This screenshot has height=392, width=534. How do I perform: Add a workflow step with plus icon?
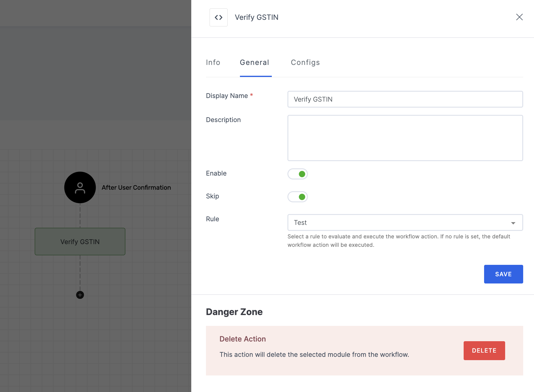coord(80,295)
